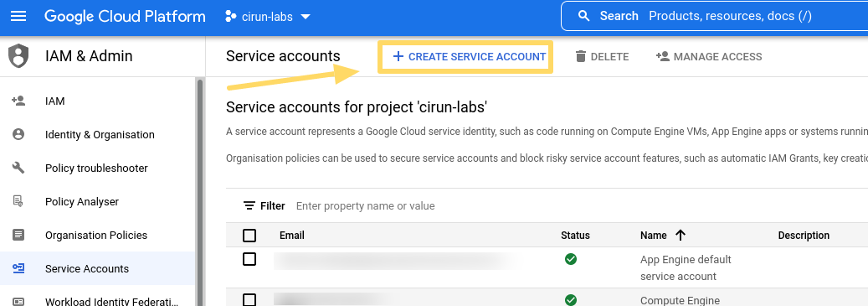Tick the Compute Engine row checkbox
Viewport: 868px width, 306px height.
249,300
